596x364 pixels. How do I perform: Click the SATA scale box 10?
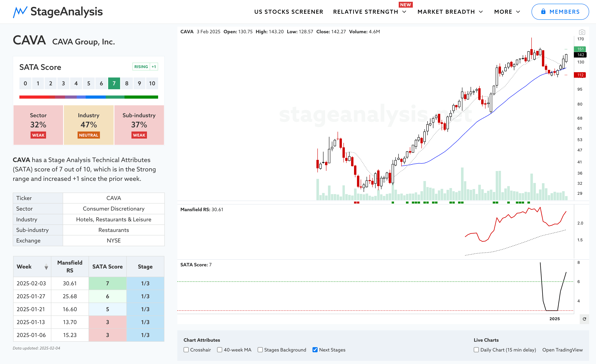(x=152, y=83)
